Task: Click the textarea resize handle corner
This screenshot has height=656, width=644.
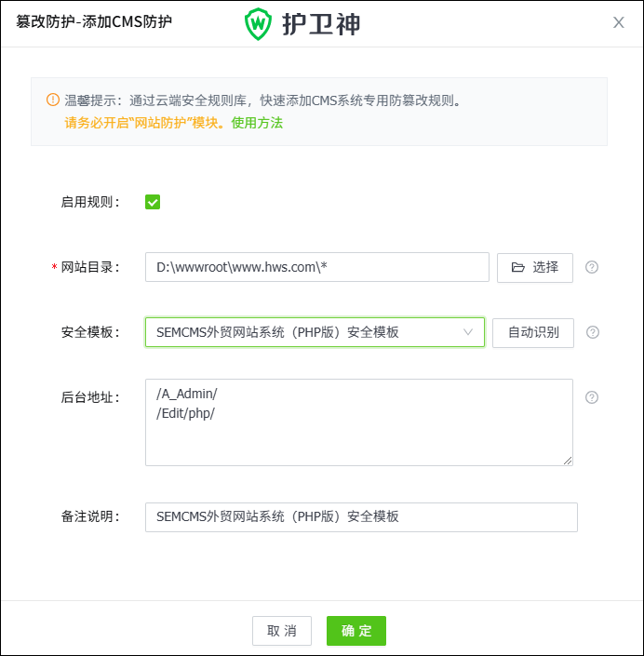Action: click(x=568, y=461)
